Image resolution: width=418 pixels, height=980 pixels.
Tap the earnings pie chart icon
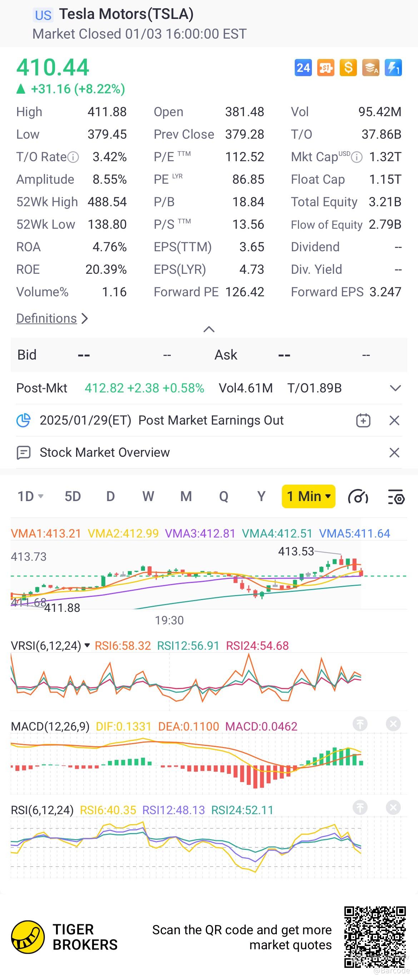23,420
